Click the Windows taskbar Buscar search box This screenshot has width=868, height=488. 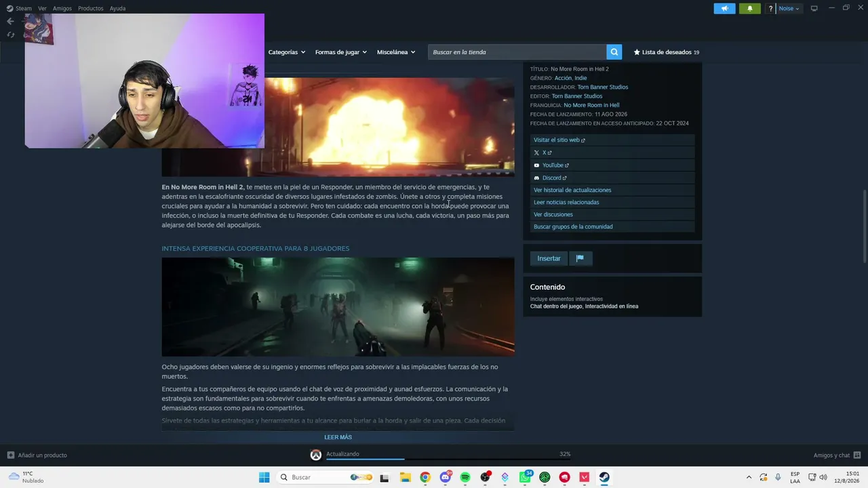(x=325, y=477)
